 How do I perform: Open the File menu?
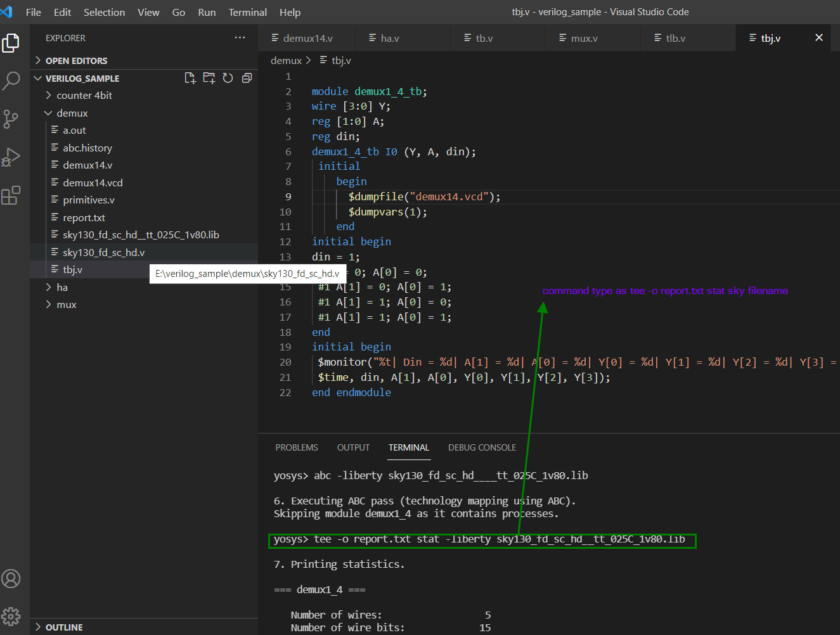(x=34, y=12)
